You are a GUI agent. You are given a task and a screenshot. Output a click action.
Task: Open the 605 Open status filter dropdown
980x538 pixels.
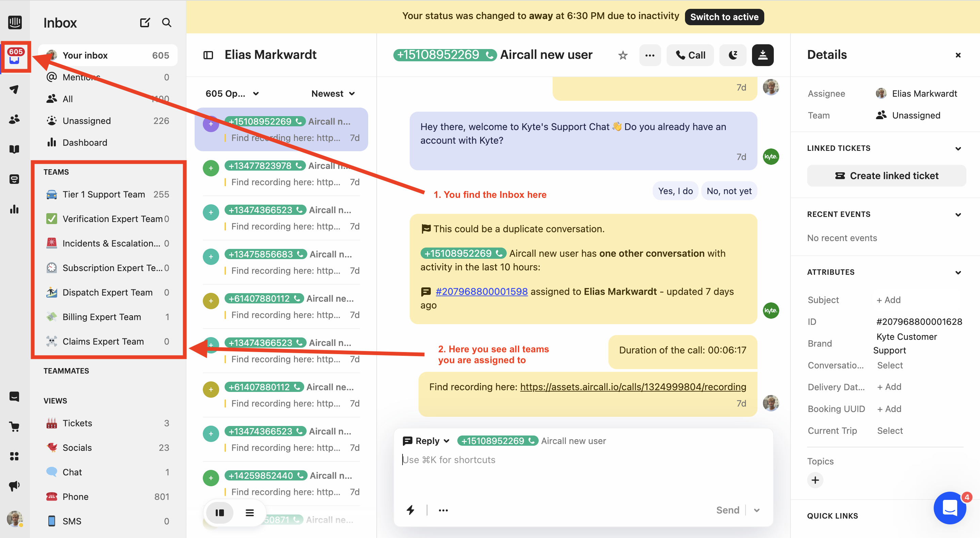[x=232, y=94]
